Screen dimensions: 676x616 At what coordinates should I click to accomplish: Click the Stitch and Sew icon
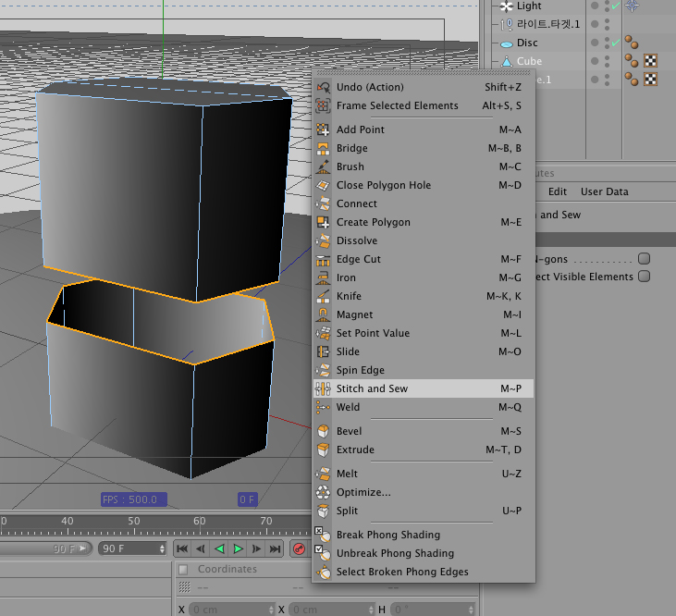pyautogui.click(x=323, y=388)
